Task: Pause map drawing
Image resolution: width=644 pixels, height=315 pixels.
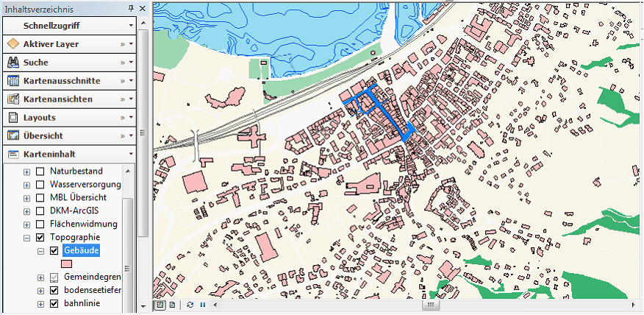Action: (201, 305)
